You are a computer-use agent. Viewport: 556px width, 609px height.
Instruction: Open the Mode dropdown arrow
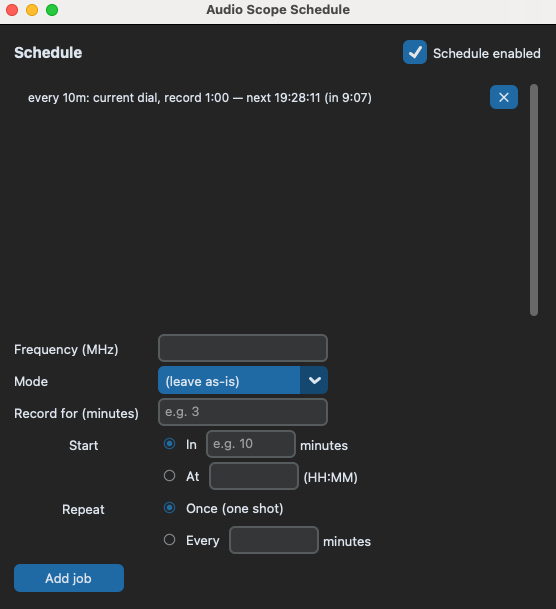pos(314,380)
